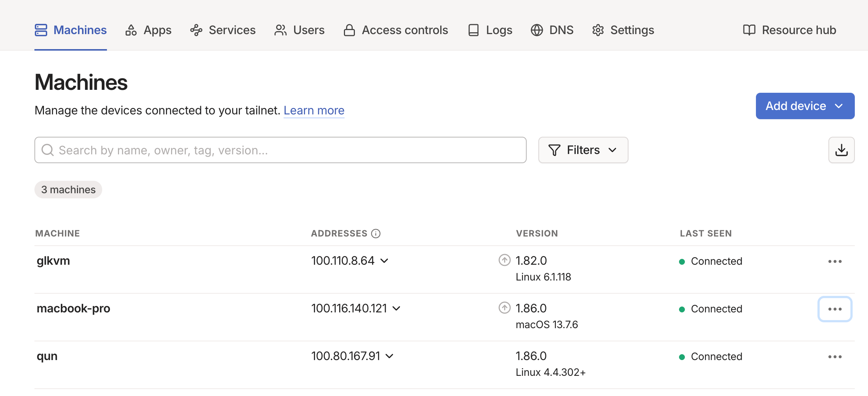Click the info icon beside Addresses header
This screenshot has height=396, width=868.
[376, 234]
